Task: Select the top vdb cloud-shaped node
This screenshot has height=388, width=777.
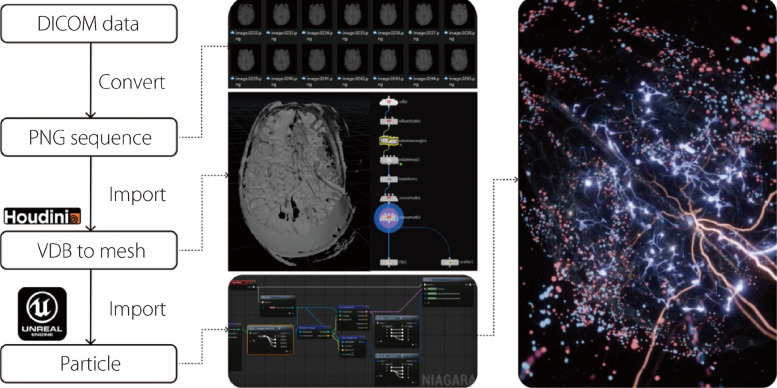Action: coord(389,102)
